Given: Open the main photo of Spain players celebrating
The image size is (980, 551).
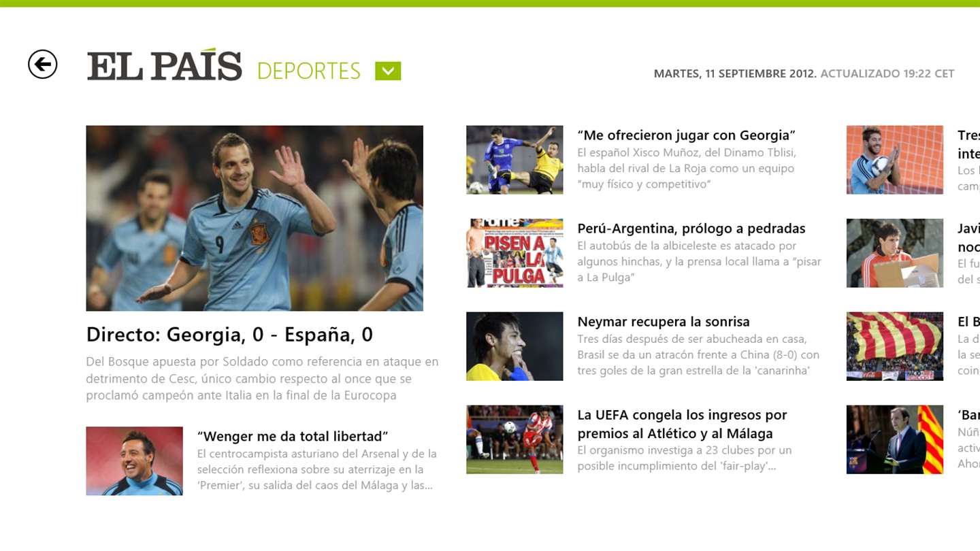Looking at the screenshot, I should [255, 218].
